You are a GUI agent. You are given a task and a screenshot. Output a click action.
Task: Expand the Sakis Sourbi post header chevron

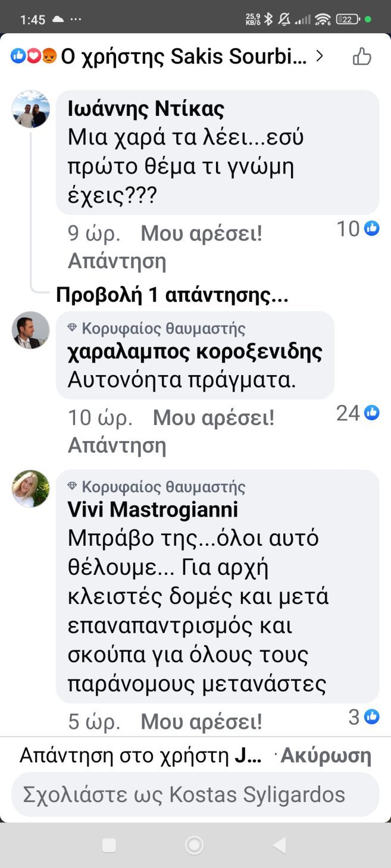[320, 56]
